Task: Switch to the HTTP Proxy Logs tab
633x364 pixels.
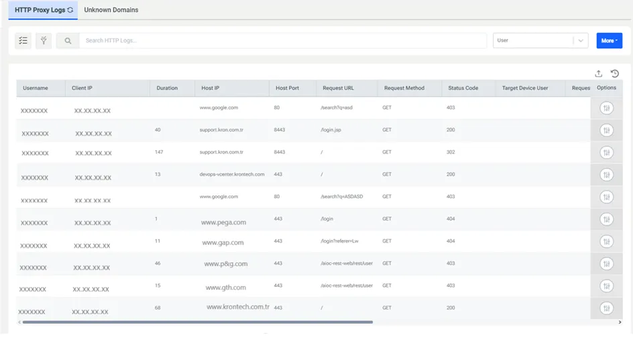Action: point(43,9)
